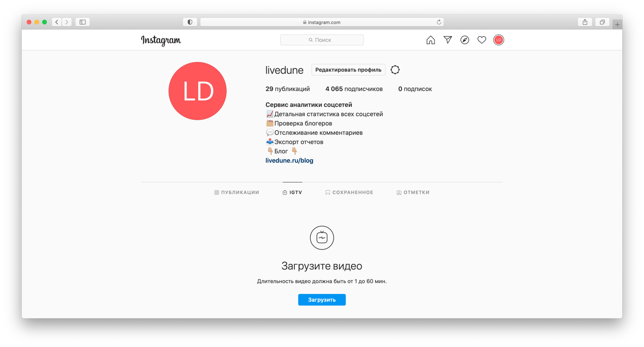Screen dimensions: 644x347
Task: Click the Поиск search field
Action: 322,40
